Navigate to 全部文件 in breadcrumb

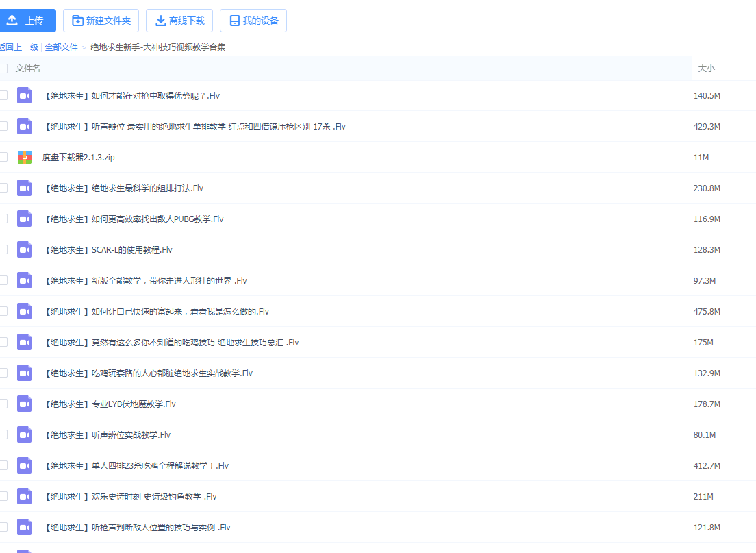coord(62,47)
